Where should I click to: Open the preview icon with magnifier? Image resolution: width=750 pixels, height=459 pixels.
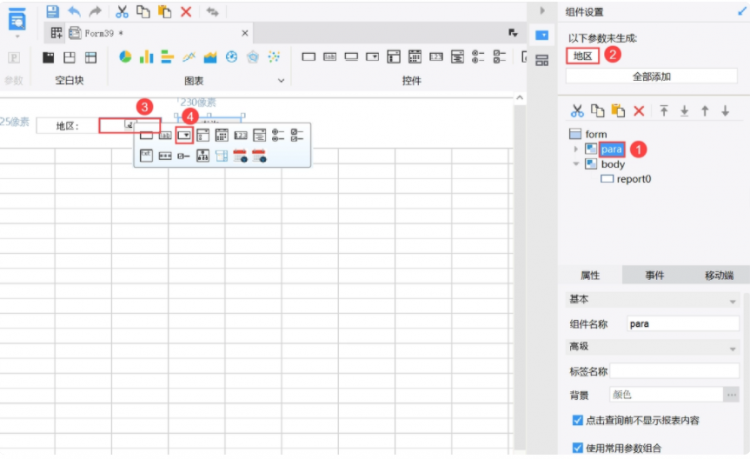[x=17, y=20]
